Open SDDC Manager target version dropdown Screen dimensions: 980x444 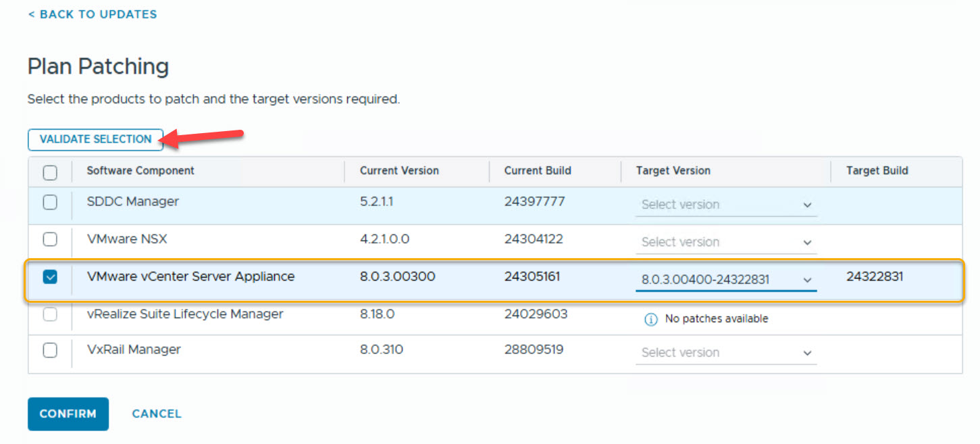pos(726,205)
